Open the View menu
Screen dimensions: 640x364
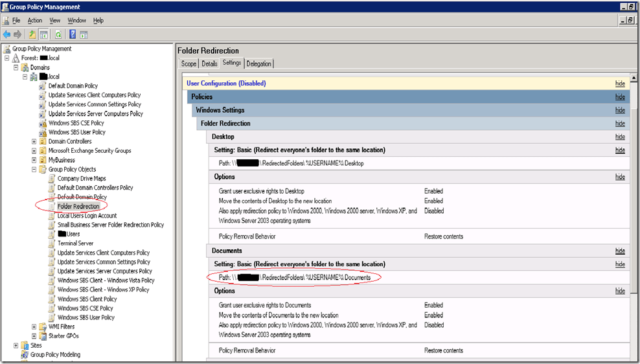pyautogui.click(x=55, y=21)
